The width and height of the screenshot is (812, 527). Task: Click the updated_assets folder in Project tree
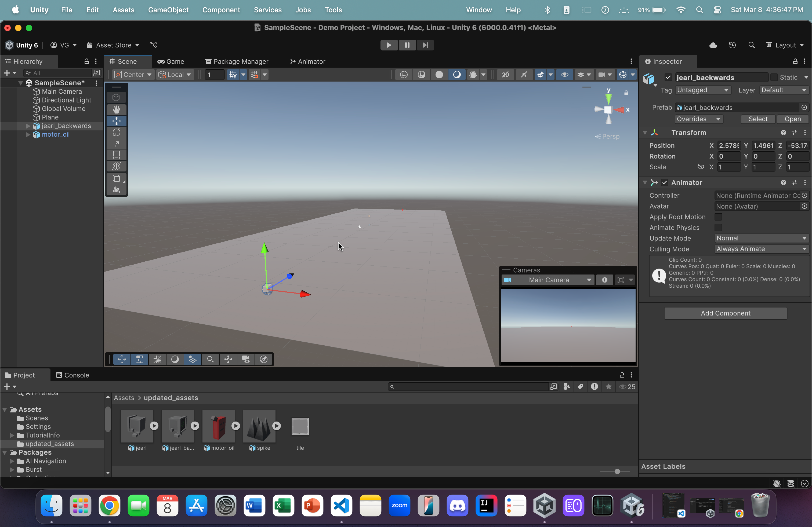(50, 444)
